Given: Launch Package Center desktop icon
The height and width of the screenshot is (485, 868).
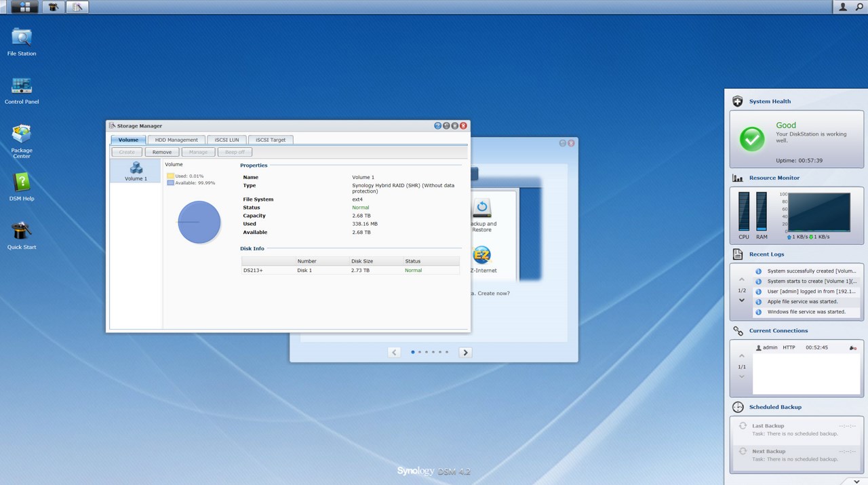Looking at the screenshot, I should click(x=22, y=141).
